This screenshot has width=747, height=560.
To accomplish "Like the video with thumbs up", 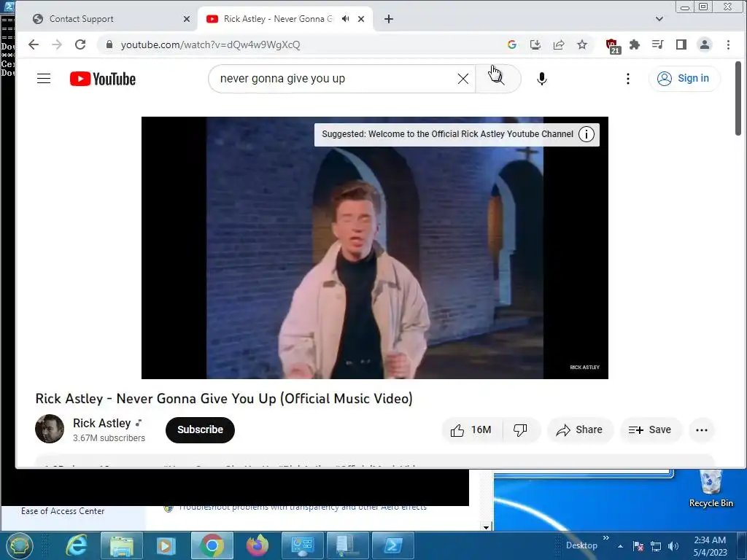I will (x=471, y=430).
